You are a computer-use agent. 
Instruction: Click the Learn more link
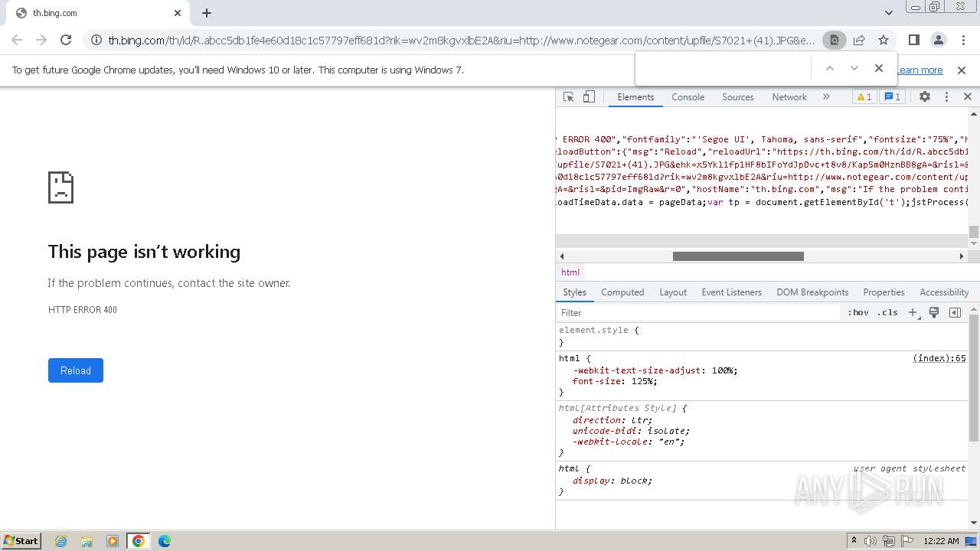click(x=920, y=70)
